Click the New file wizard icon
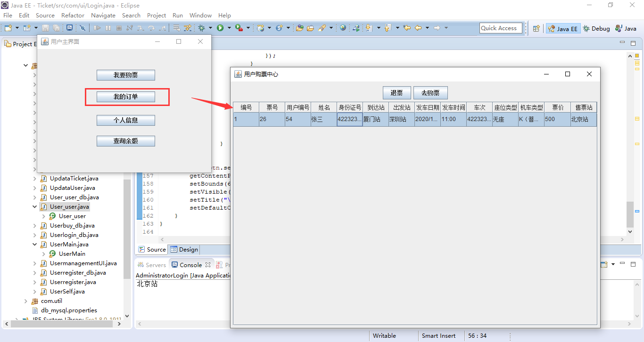 click(8, 28)
